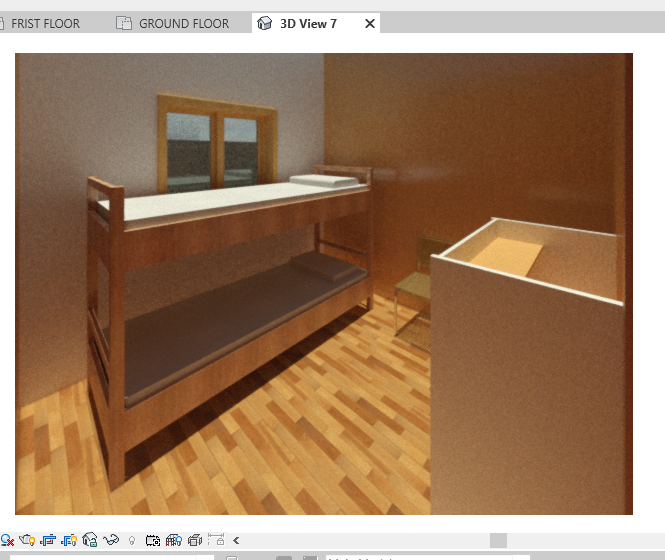
Task: Toggle Reveal Hidden Elements lightbulb icon
Action: point(132,541)
